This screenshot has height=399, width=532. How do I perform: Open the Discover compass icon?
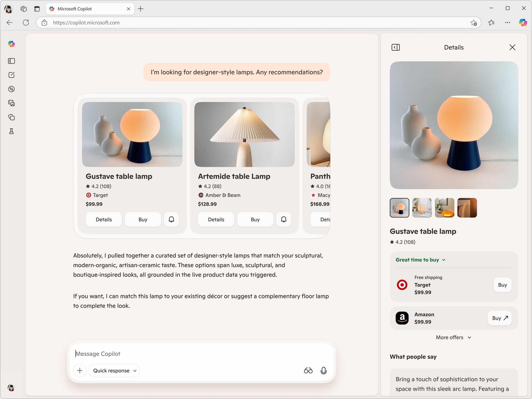click(x=11, y=89)
